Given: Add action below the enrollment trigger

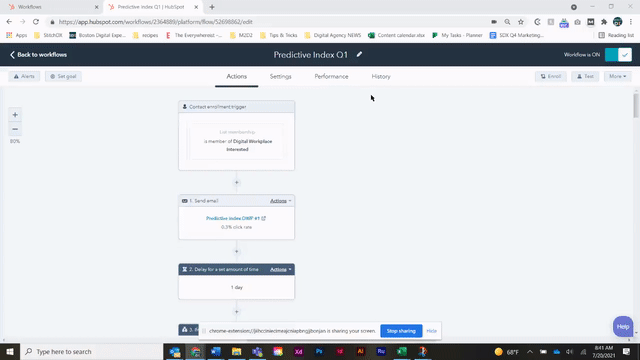Looking at the screenshot, I should pyautogui.click(x=236, y=182).
